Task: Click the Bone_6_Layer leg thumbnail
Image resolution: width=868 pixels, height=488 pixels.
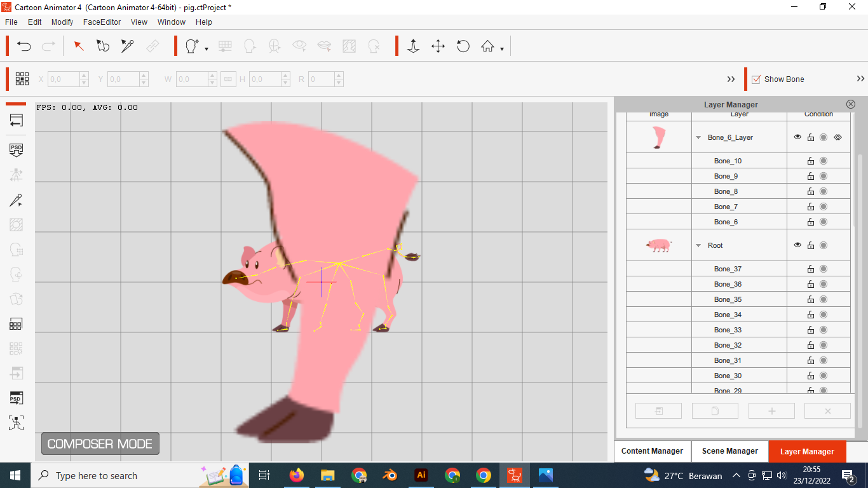Action: 659,137
